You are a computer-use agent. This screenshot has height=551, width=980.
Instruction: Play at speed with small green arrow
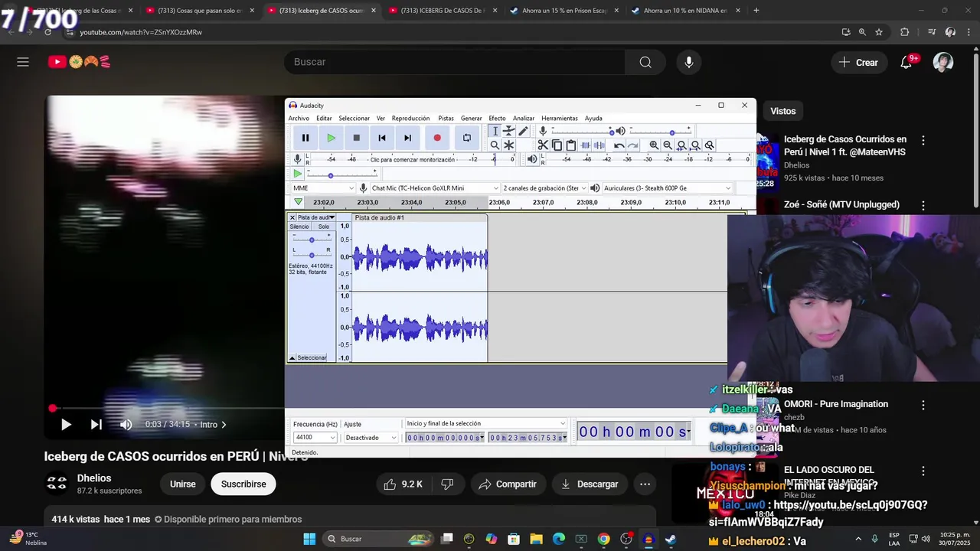tap(298, 174)
